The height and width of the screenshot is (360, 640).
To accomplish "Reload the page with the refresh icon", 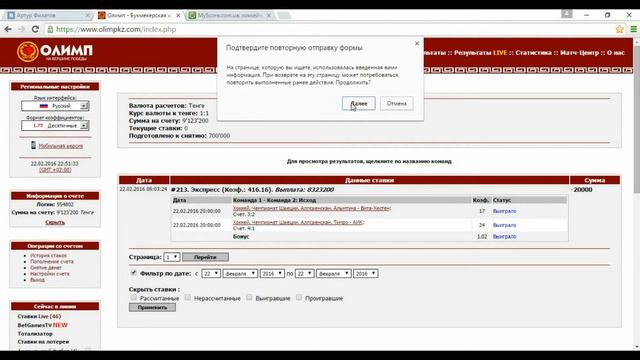I will pyautogui.click(x=35, y=29).
